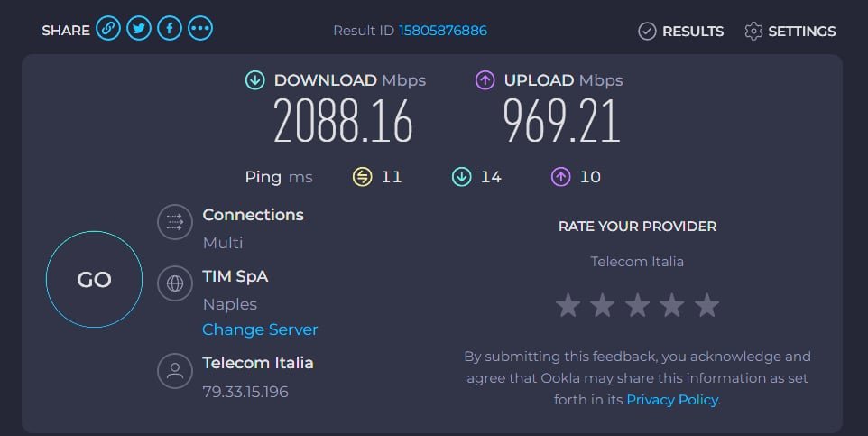Open more share options icon

pyautogui.click(x=200, y=30)
